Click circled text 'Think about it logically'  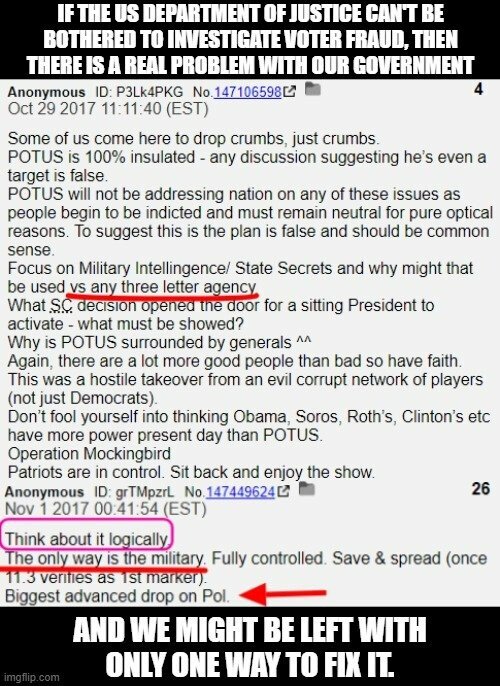click(87, 539)
